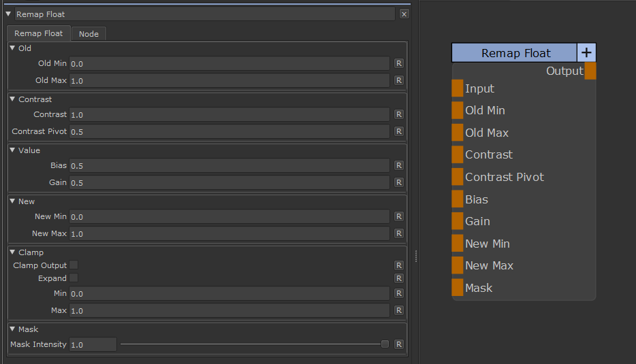
Task: Select the Remap Float tab
Action: point(39,33)
